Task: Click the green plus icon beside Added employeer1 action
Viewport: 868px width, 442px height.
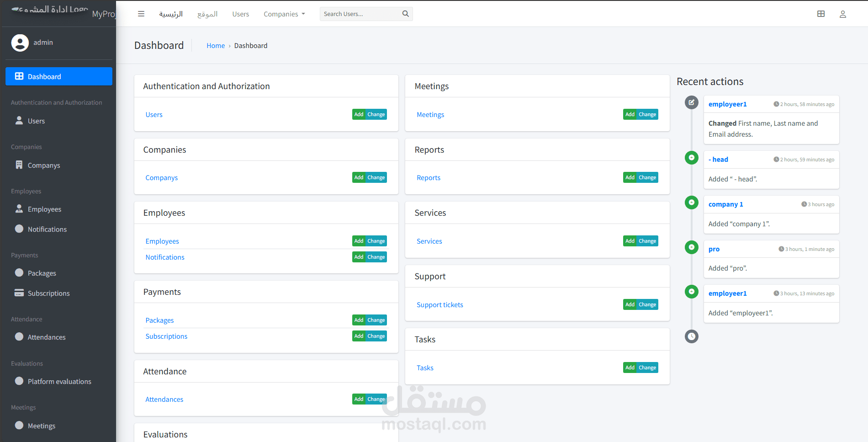Action: 692,292
